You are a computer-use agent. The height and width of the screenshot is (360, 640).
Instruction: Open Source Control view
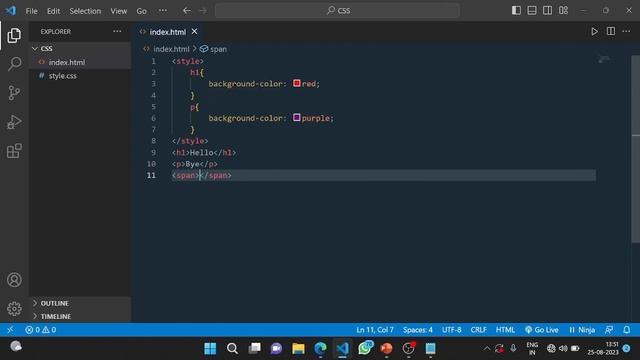pyautogui.click(x=14, y=93)
